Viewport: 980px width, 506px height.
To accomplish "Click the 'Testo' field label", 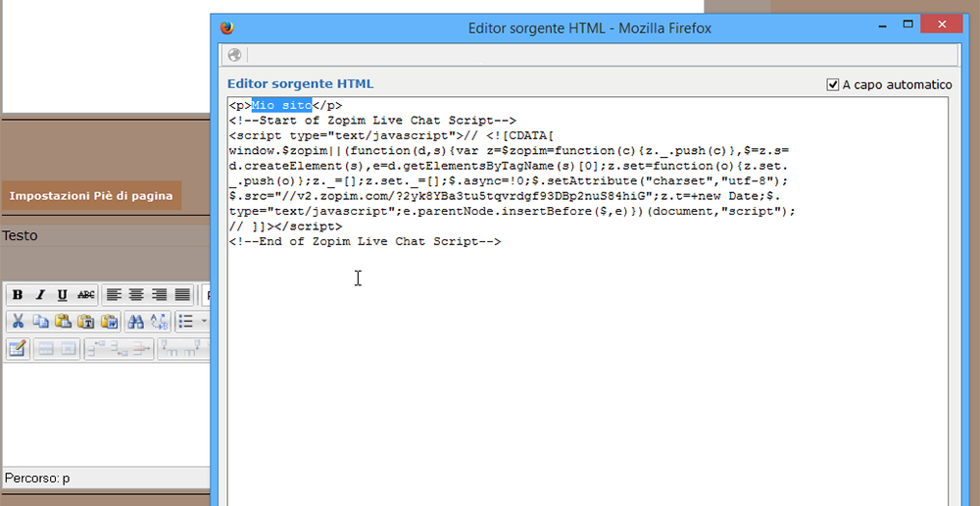I will click(x=20, y=235).
